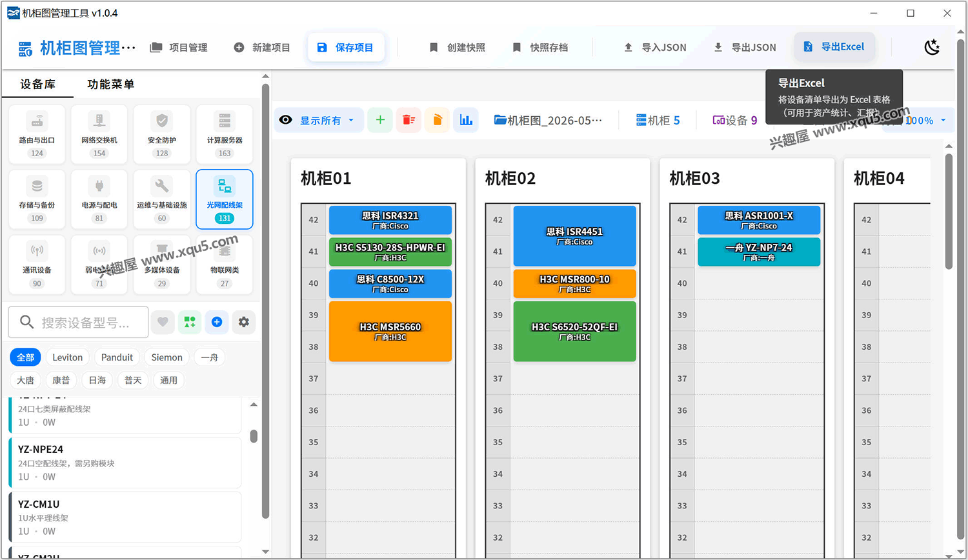Click the device list scrollbar thumb
The width and height of the screenshot is (968, 560).
[254, 437]
